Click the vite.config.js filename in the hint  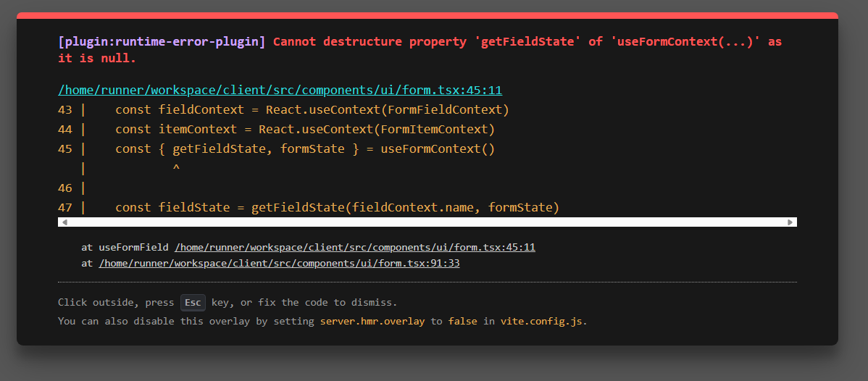[x=541, y=321]
